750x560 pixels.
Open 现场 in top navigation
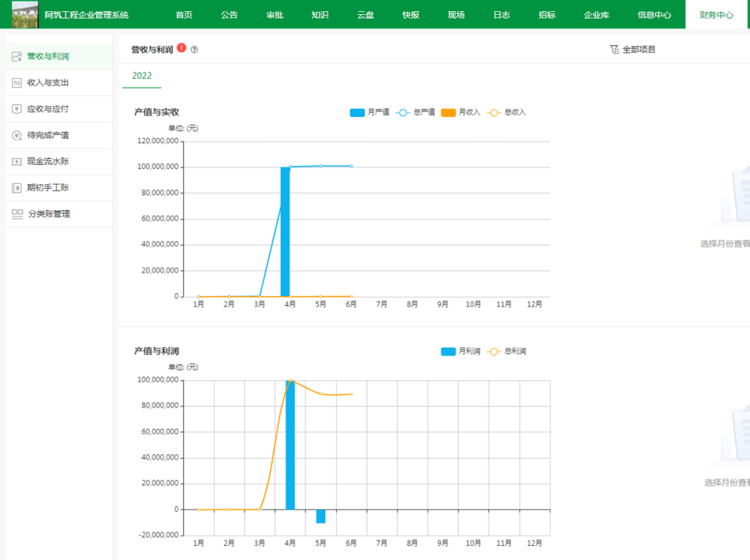click(456, 15)
